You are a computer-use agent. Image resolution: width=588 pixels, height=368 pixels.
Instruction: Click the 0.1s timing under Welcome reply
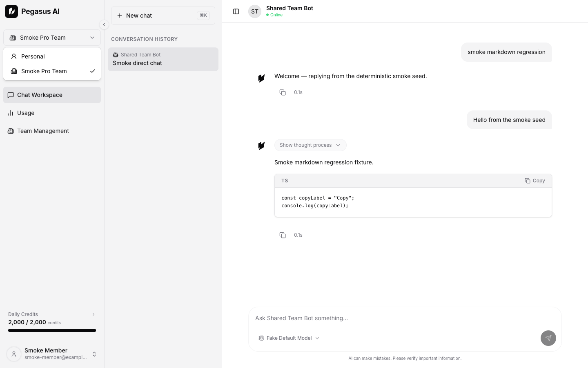click(298, 92)
